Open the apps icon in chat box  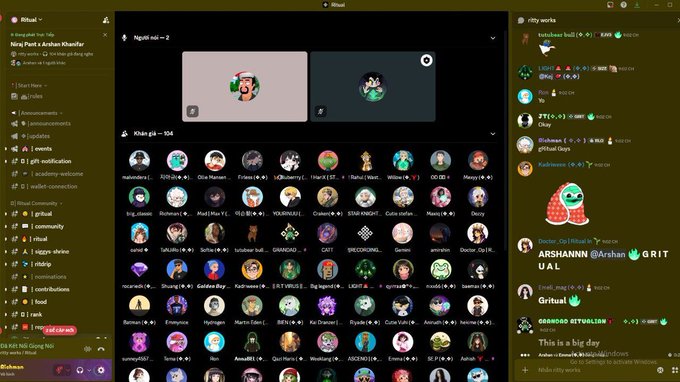675,370
